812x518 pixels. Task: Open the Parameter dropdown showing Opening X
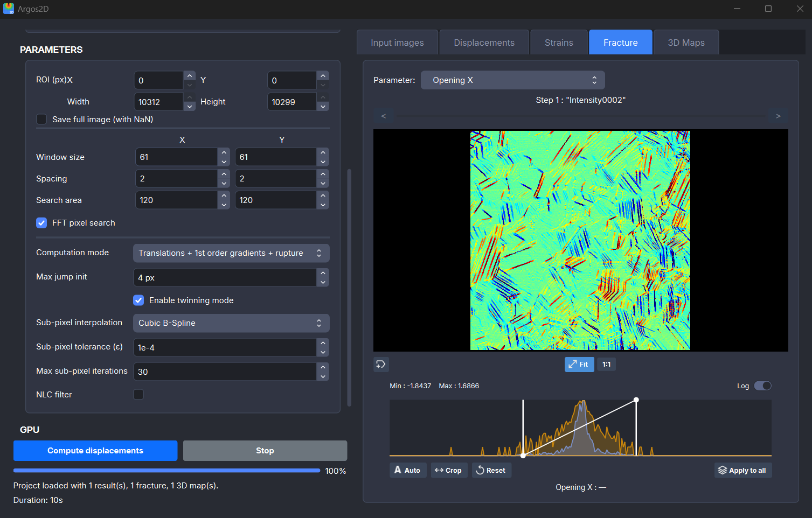coord(512,80)
